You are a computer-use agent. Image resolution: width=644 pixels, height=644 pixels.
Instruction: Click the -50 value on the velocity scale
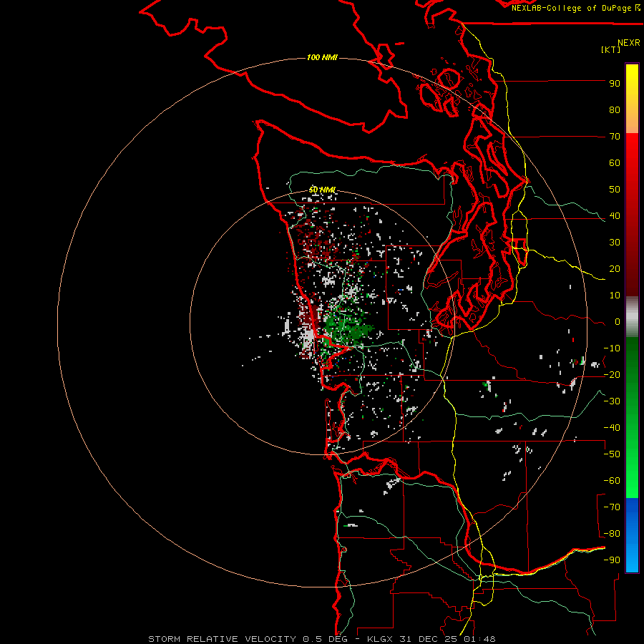pyautogui.click(x=612, y=454)
